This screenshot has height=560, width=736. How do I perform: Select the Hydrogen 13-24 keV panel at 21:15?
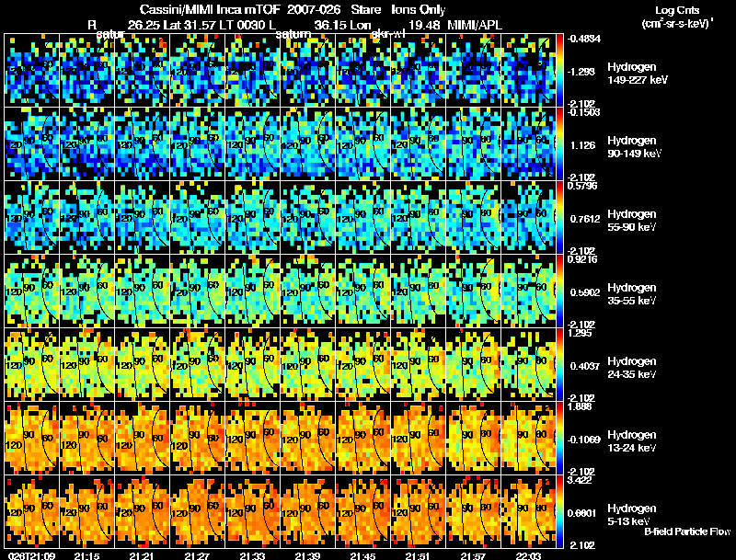click(x=86, y=439)
